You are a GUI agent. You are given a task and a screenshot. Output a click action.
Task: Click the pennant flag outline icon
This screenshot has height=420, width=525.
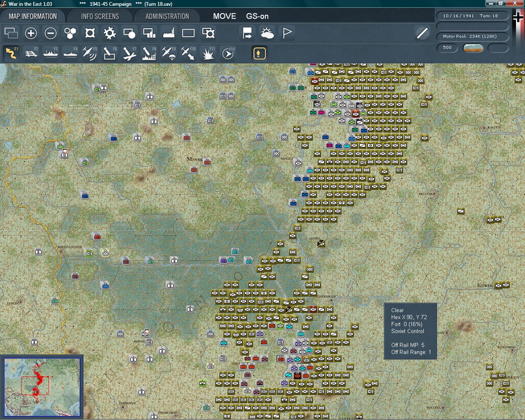tap(287, 33)
